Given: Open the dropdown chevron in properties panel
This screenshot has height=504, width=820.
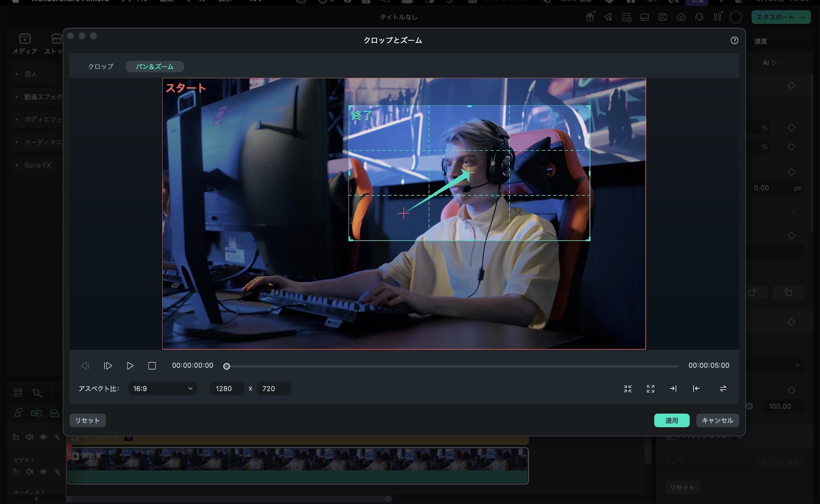Looking at the screenshot, I should 797,365.
